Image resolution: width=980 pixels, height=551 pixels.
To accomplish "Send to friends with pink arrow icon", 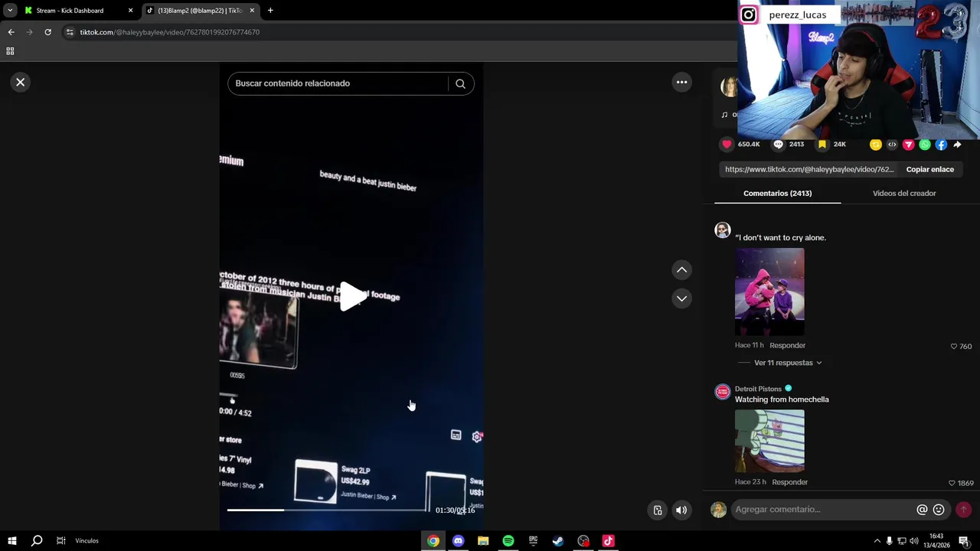I will pos(908,145).
